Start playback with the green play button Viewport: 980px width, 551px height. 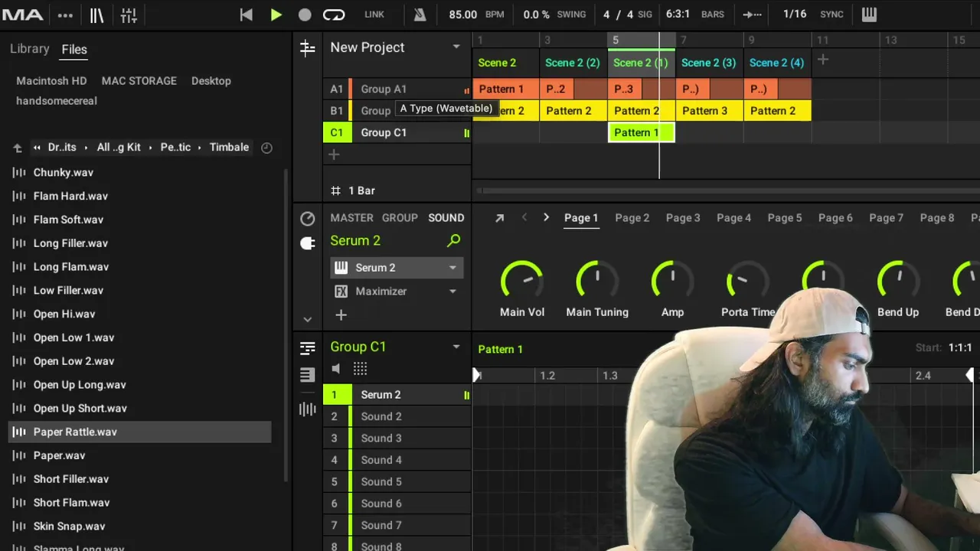click(276, 15)
